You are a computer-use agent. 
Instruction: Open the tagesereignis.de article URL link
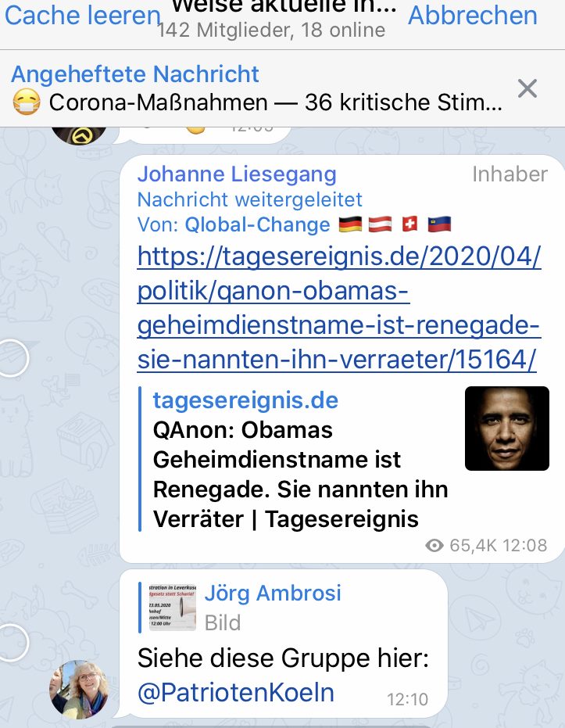tap(339, 307)
